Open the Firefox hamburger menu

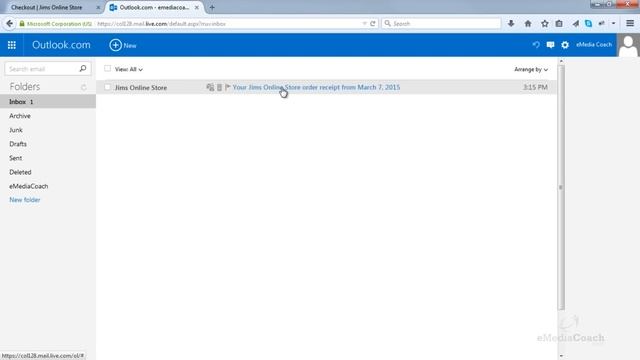pos(630,24)
